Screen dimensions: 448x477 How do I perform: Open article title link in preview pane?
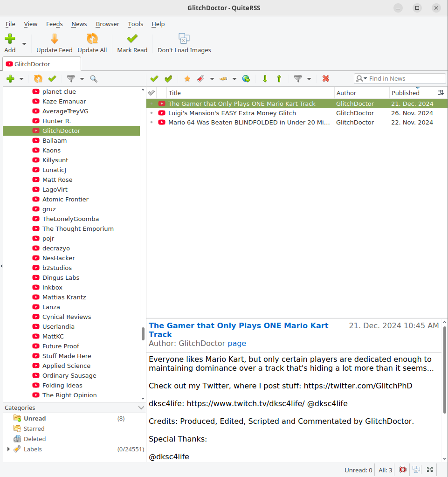tap(238, 330)
